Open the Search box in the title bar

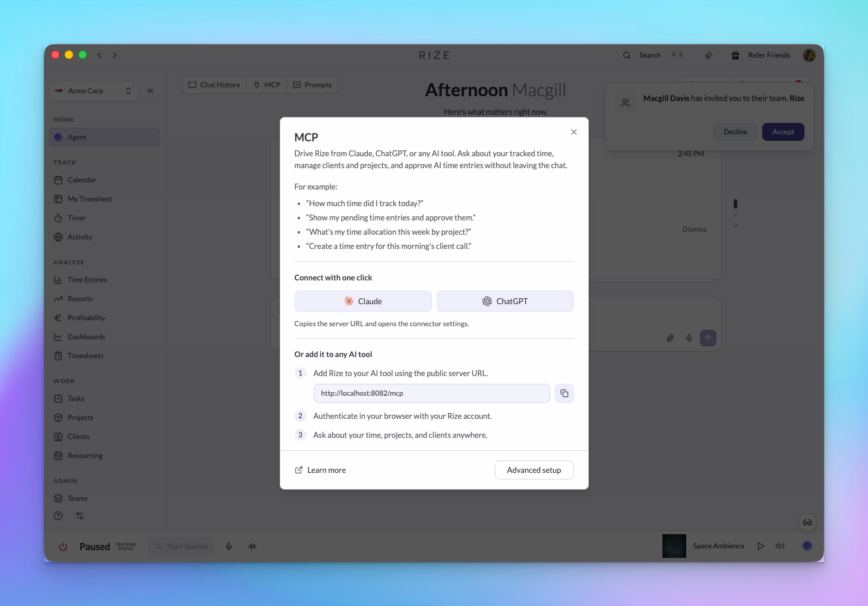pos(654,55)
